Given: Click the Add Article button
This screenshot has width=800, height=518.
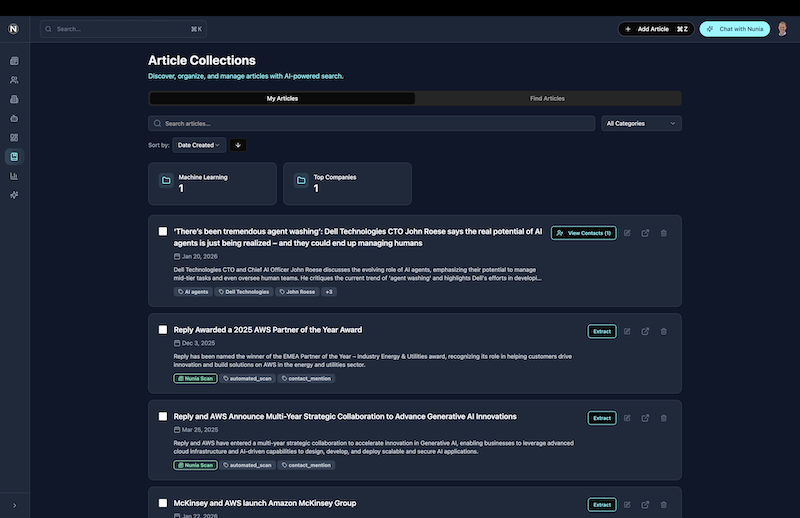Looking at the screenshot, I should [x=656, y=29].
